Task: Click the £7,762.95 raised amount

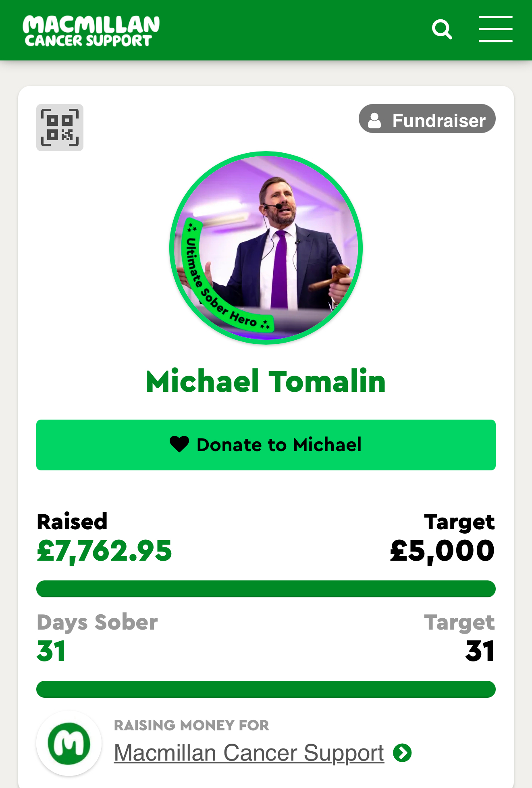Action: click(x=104, y=551)
